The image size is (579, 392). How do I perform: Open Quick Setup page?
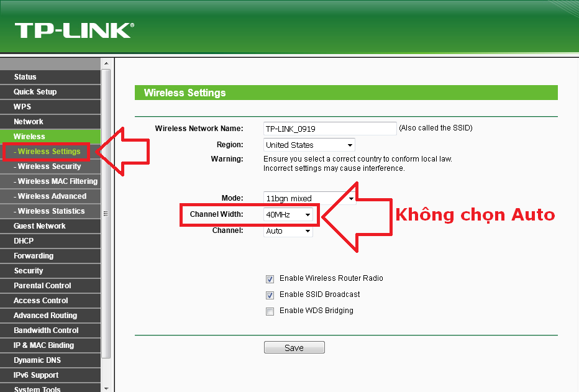50,92
